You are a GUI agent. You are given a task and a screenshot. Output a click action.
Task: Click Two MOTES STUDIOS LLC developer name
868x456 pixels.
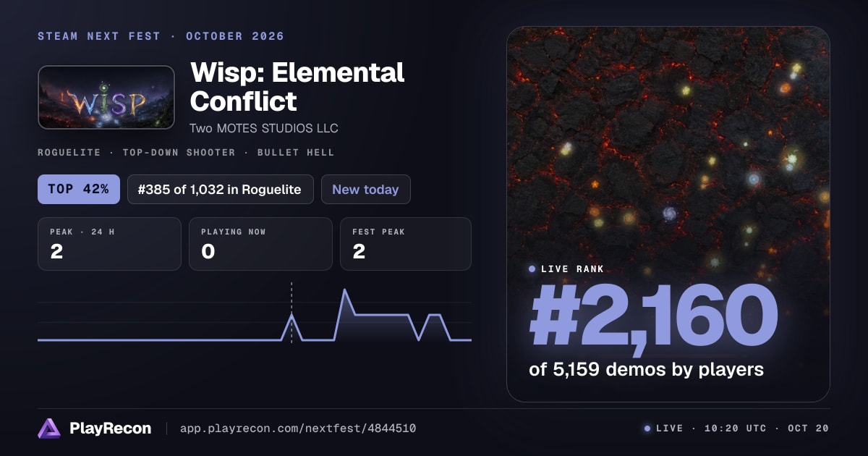[x=264, y=128]
